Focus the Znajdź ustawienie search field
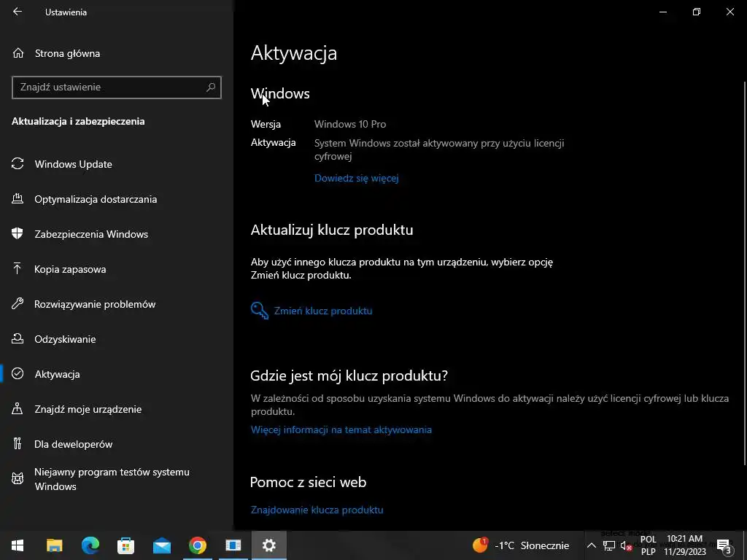 click(x=117, y=87)
